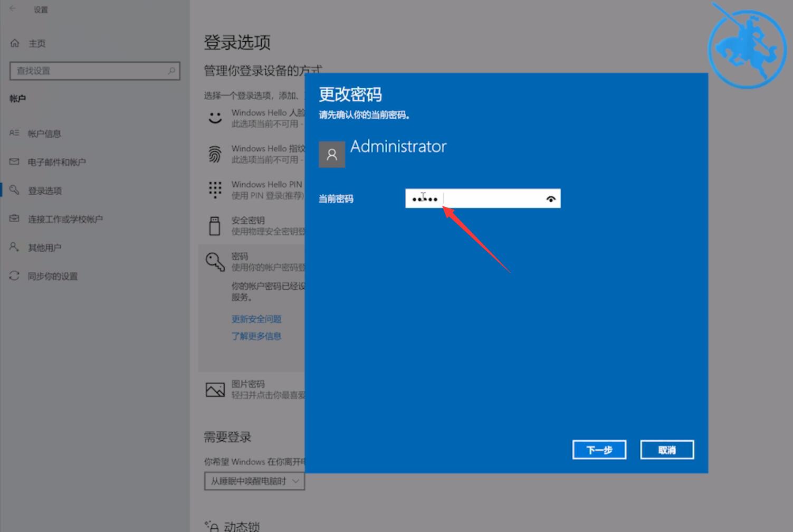The width and height of the screenshot is (793, 532).
Task: Click the 登录选项 page heading
Action: [x=237, y=42]
